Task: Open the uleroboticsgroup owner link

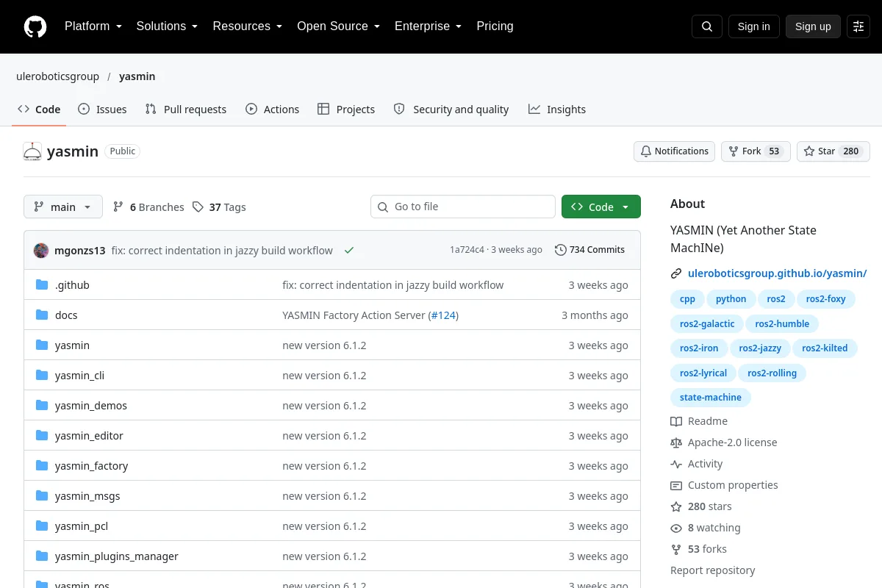Action: [x=57, y=76]
